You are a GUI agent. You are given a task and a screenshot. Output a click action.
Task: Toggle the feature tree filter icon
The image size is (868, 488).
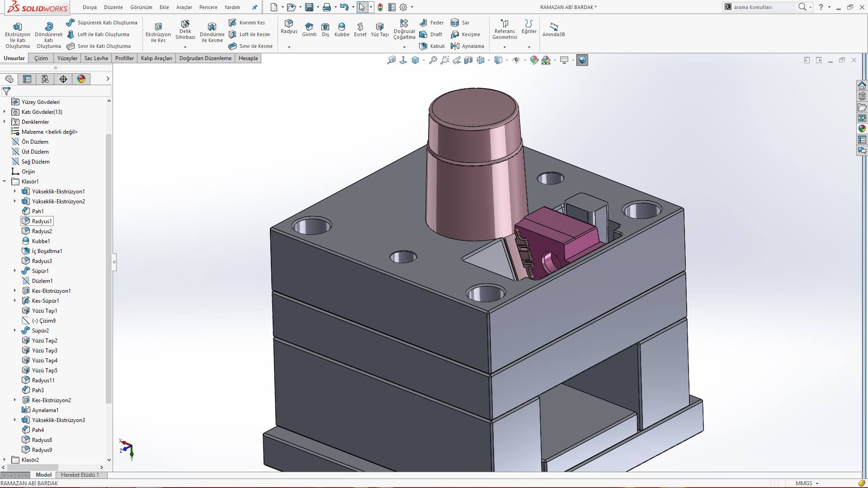pos(6,91)
